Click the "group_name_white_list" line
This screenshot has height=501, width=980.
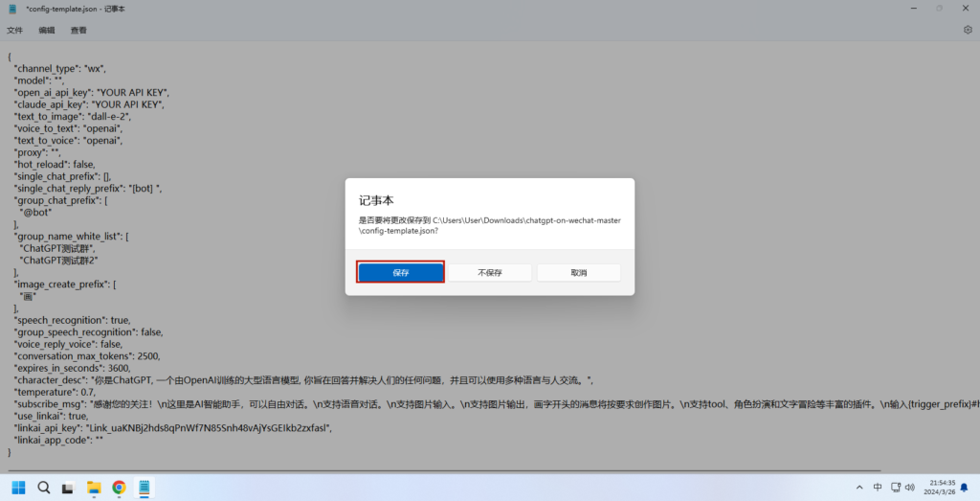[x=71, y=237]
